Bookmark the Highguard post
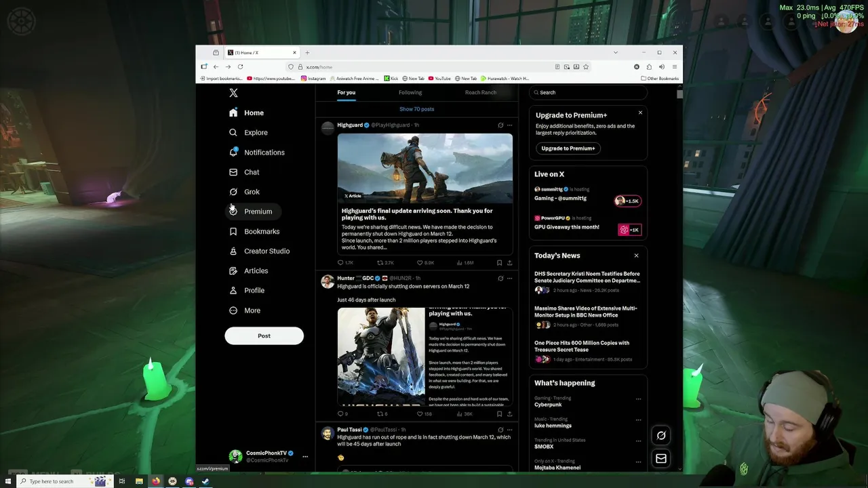 point(499,262)
